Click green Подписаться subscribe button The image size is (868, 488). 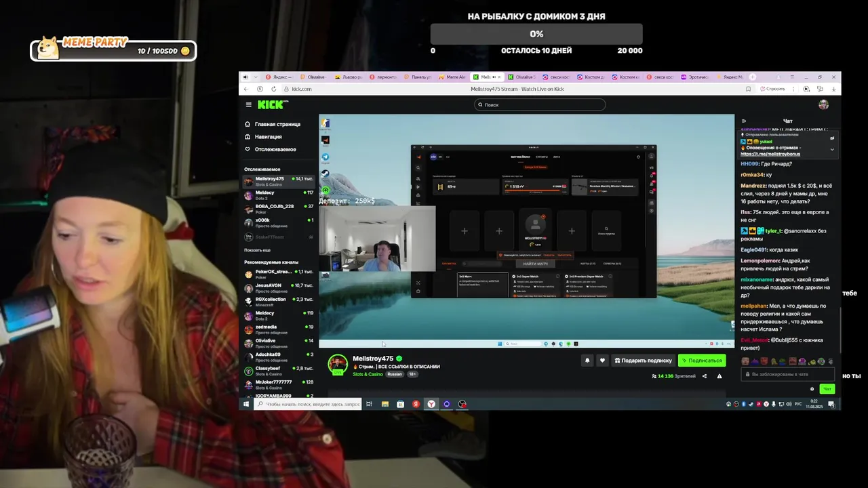pos(702,361)
